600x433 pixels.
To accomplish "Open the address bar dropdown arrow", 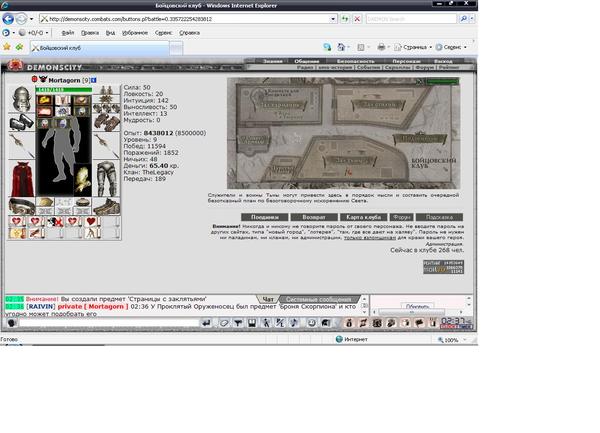I will (x=333, y=19).
